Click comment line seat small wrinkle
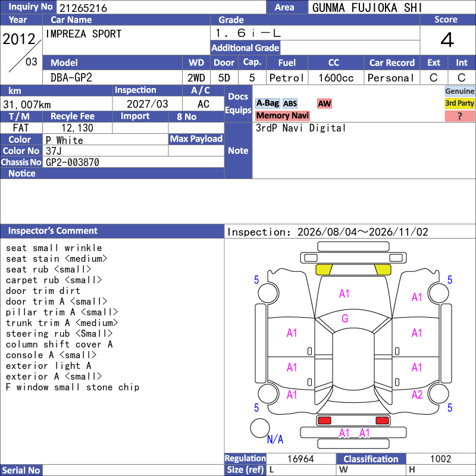The image size is (476, 476). pos(54,248)
